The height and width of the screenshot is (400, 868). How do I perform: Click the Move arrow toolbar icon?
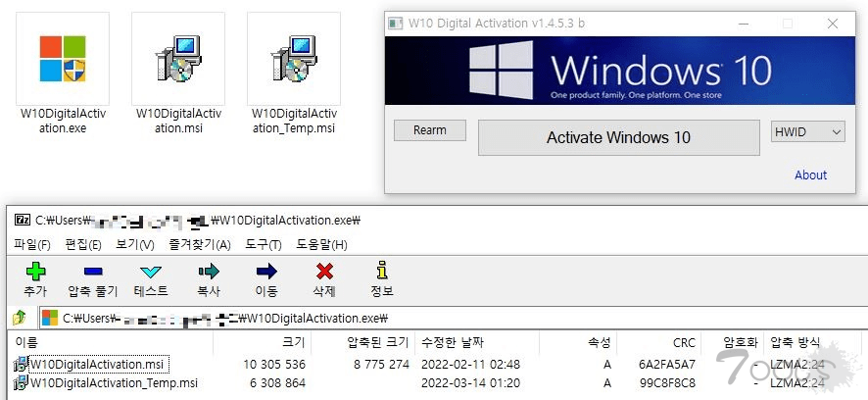pos(265,273)
